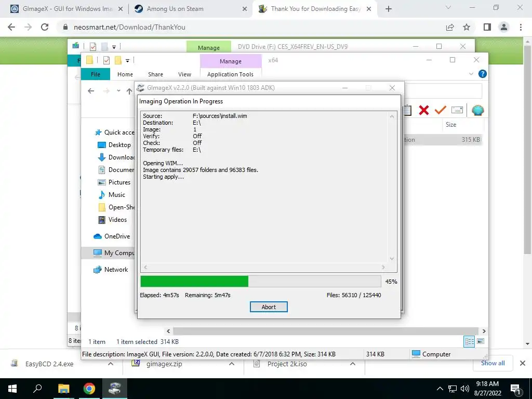The width and height of the screenshot is (532, 399).
Task: Sort by Size column header
Action: pos(451,125)
